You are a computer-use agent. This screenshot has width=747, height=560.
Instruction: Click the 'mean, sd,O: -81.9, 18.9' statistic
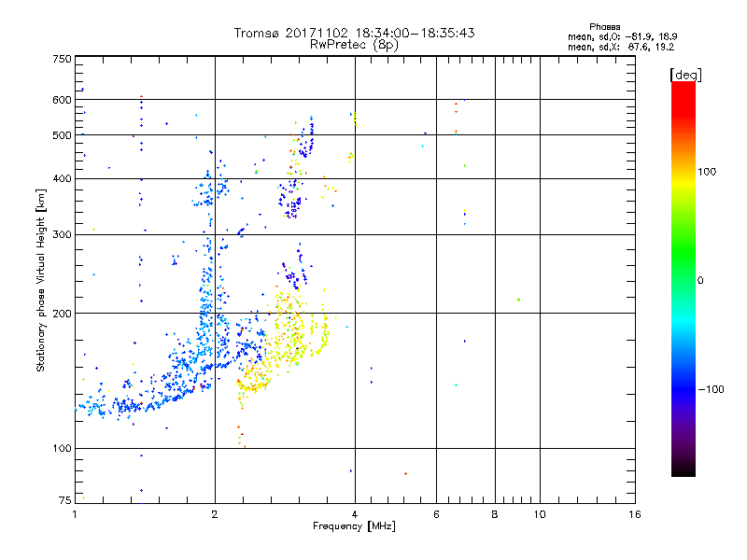pyautogui.click(x=623, y=36)
